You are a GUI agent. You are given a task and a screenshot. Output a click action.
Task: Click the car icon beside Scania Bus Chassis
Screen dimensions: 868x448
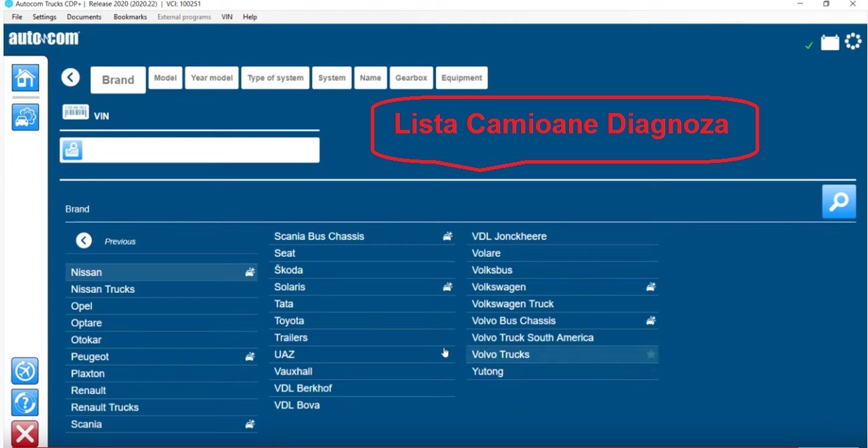[447, 237]
